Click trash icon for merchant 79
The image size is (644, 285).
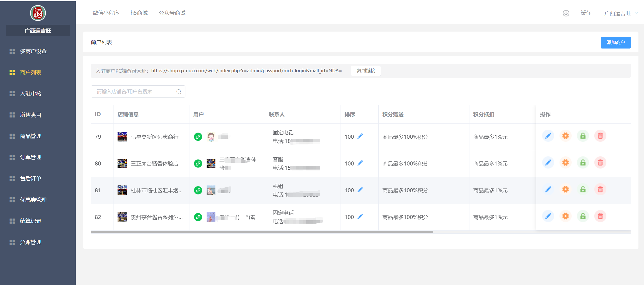(x=600, y=136)
